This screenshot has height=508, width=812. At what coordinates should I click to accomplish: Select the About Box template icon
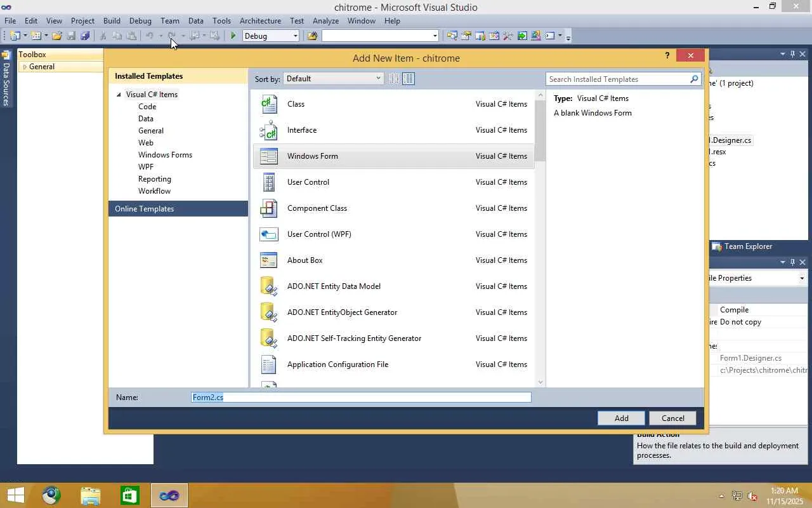point(269,260)
